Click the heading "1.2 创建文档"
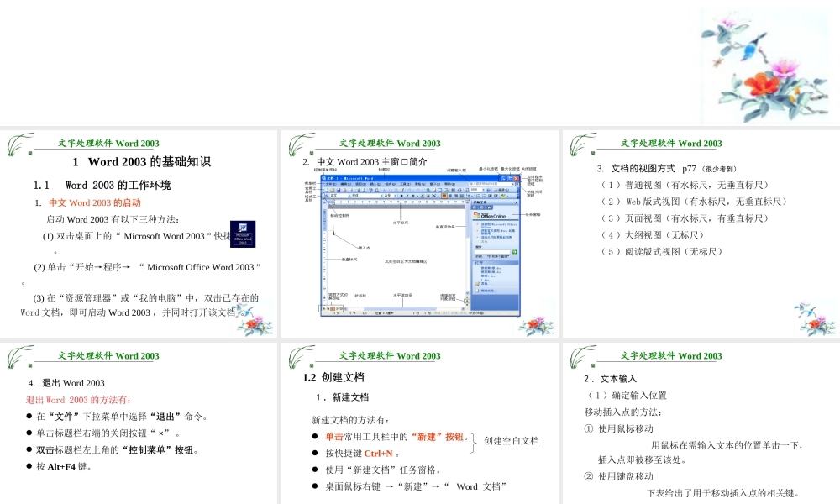Screen dimensions: 840x504 tap(333, 377)
